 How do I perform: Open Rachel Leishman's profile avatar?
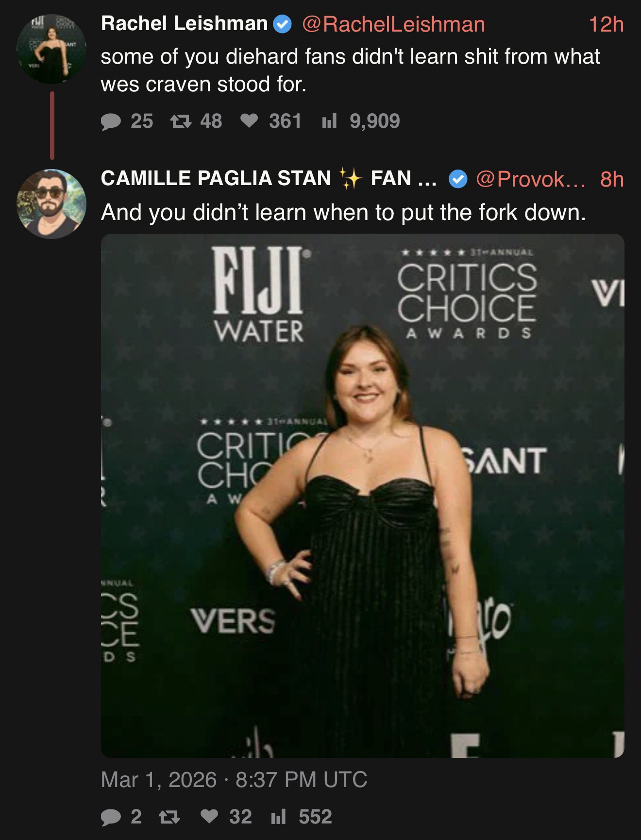(x=51, y=49)
